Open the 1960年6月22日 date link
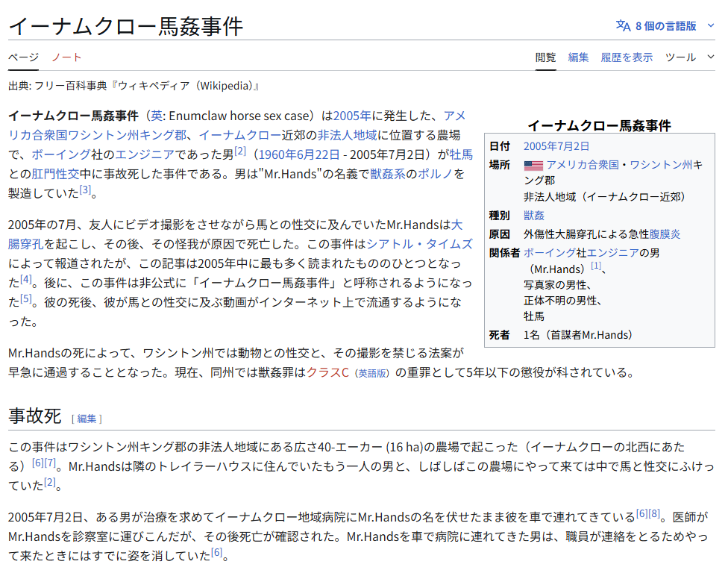 click(298, 154)
